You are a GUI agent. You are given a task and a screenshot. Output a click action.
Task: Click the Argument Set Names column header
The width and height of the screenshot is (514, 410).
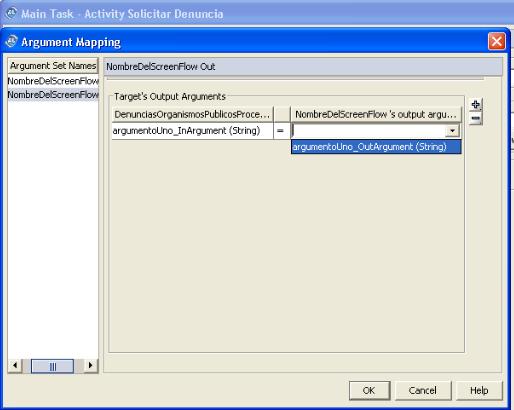(x=53, y=66)
